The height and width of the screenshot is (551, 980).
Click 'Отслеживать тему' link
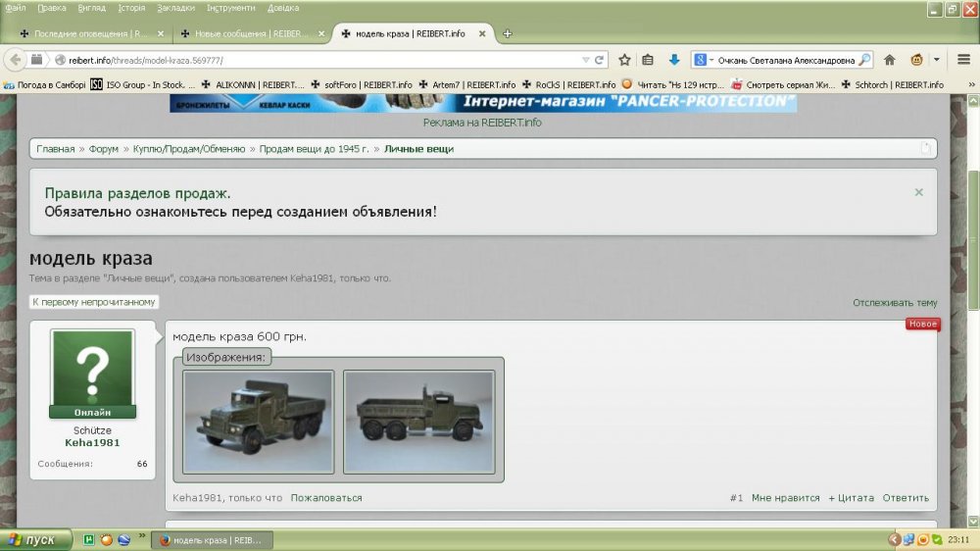pos(895,303)
